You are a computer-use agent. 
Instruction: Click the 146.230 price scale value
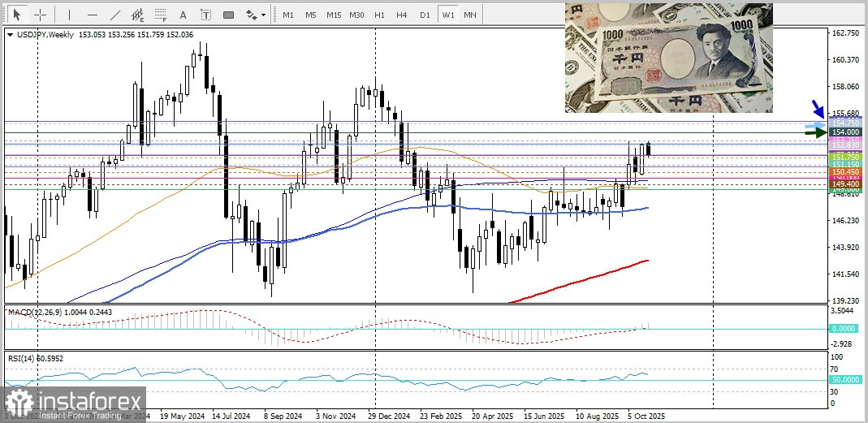(x=846, y=220)
